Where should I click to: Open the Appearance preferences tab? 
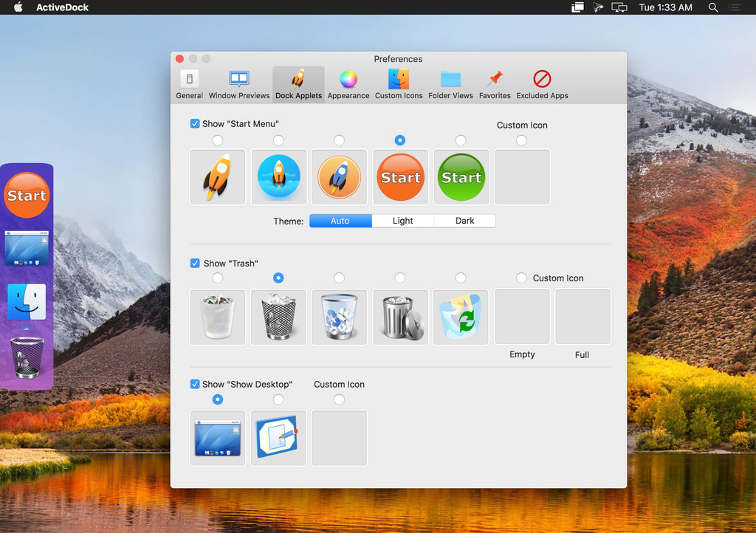348,85
